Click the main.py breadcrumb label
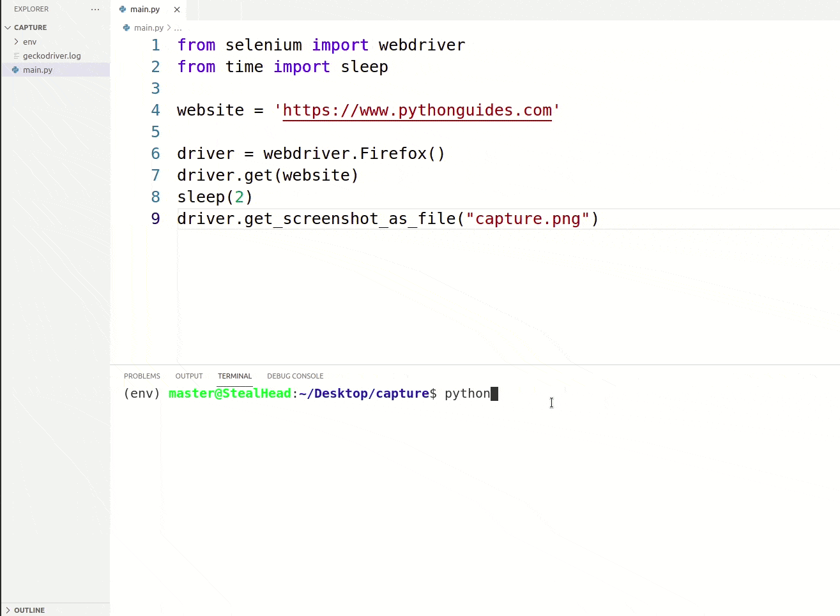 pyautogui.click(x=148, y=27)
